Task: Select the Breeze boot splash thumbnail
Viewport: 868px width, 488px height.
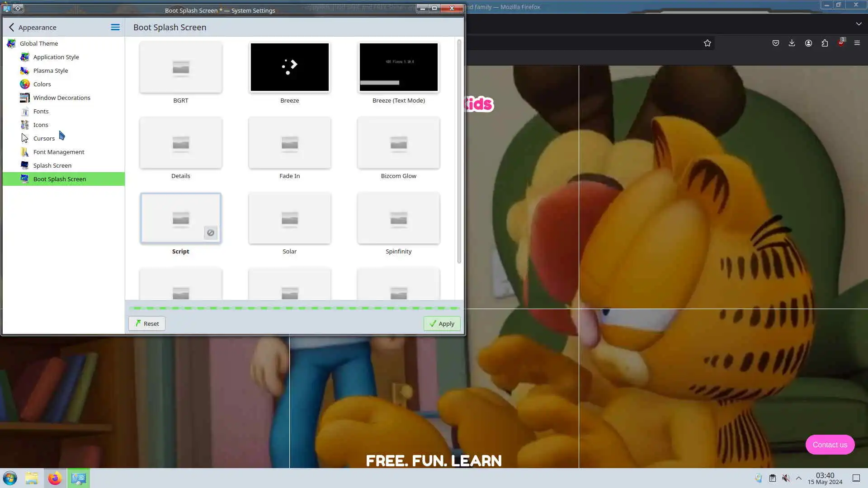Action: click(289, 67)
